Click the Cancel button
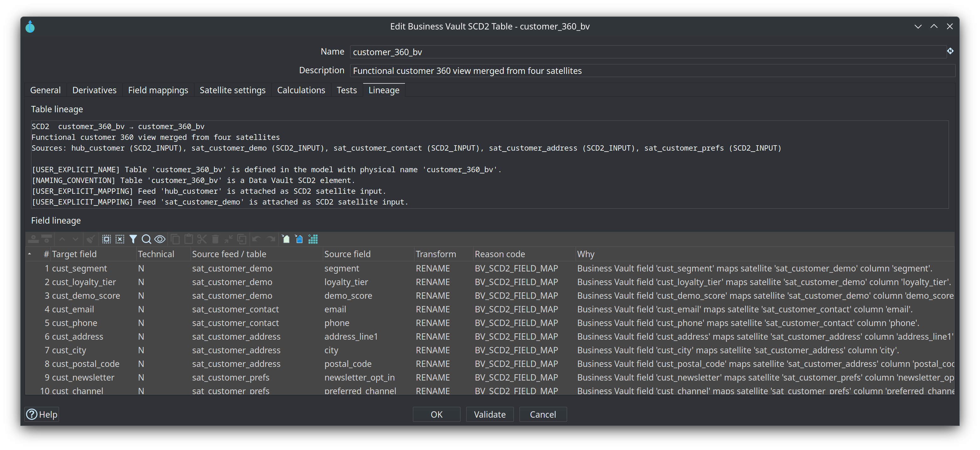This screenshot has width=980, height=450. [543, 414]
